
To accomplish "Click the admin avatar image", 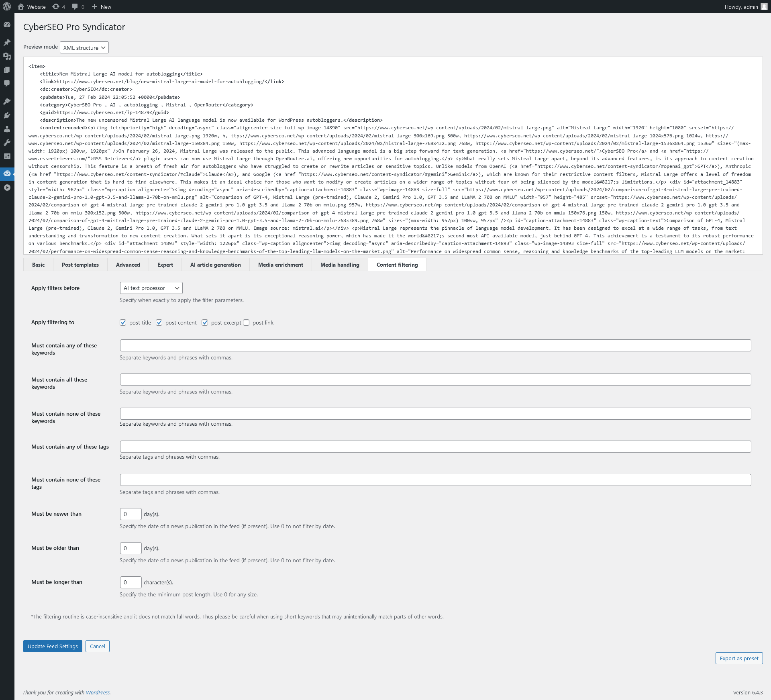I will [764, 6].
